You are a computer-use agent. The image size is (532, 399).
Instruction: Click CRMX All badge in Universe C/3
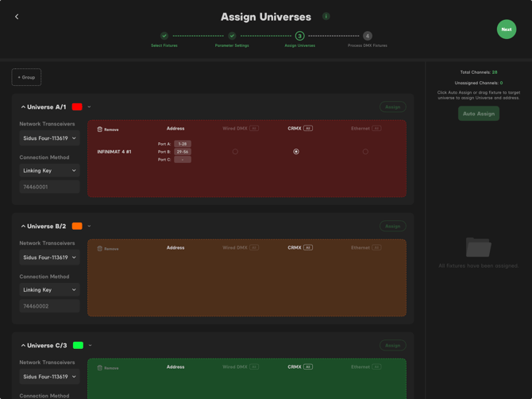(308, 366)
